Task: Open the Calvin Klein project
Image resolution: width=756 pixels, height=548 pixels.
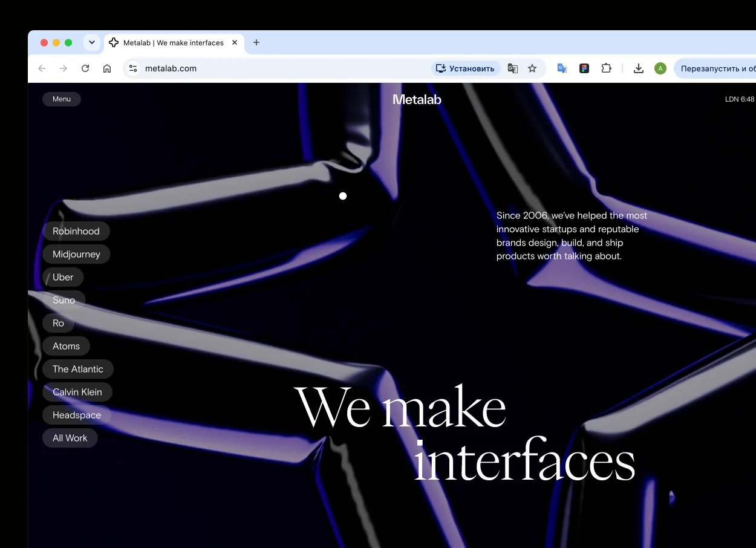Action: click(77, 392)
